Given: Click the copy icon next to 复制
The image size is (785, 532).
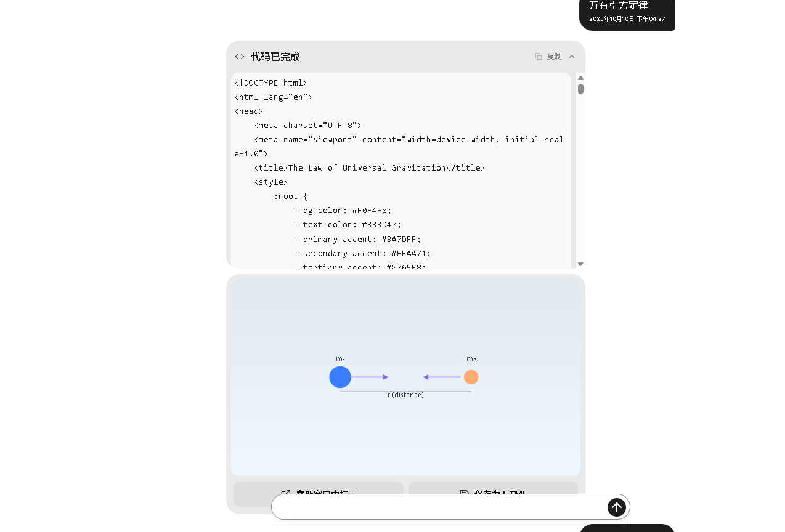Looking at the screenshot, I should (539, 57).
